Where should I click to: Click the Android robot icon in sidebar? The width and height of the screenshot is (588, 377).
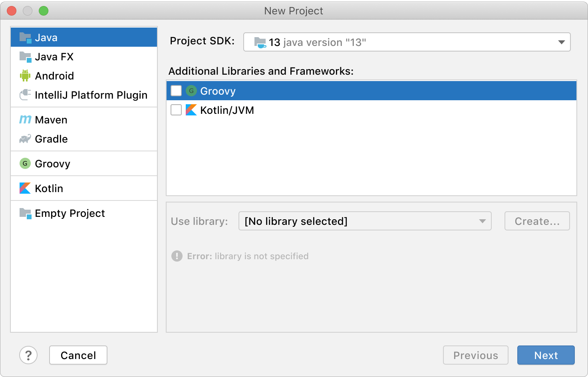[x=25, y=75]
